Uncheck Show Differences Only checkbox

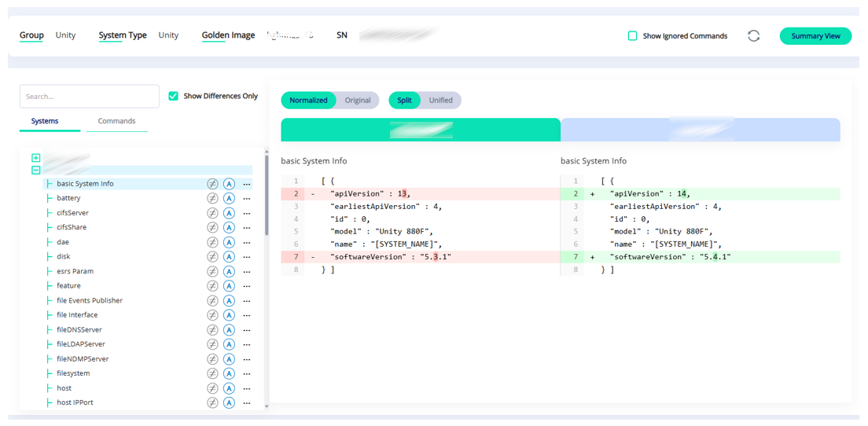[173, 96]
